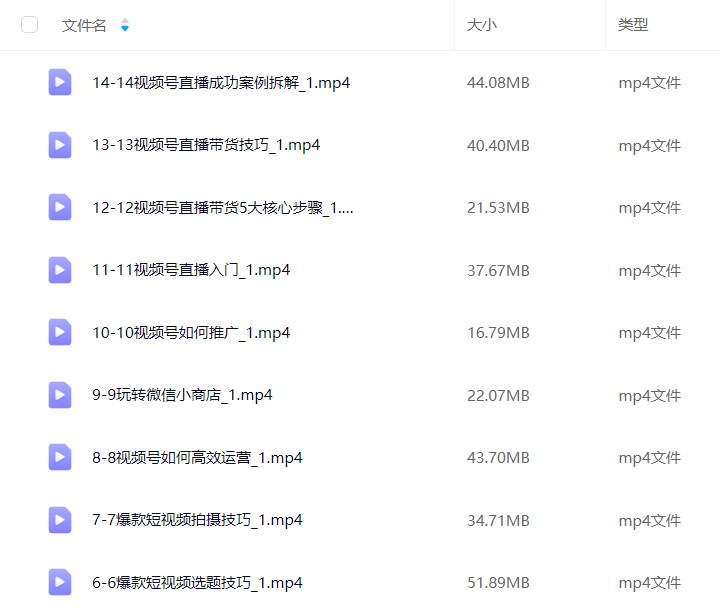Open file 14-14视频号直播成功案例拆解_1.mp4
Viewport: 720px width, 609px height.
(x=221, y=83)
